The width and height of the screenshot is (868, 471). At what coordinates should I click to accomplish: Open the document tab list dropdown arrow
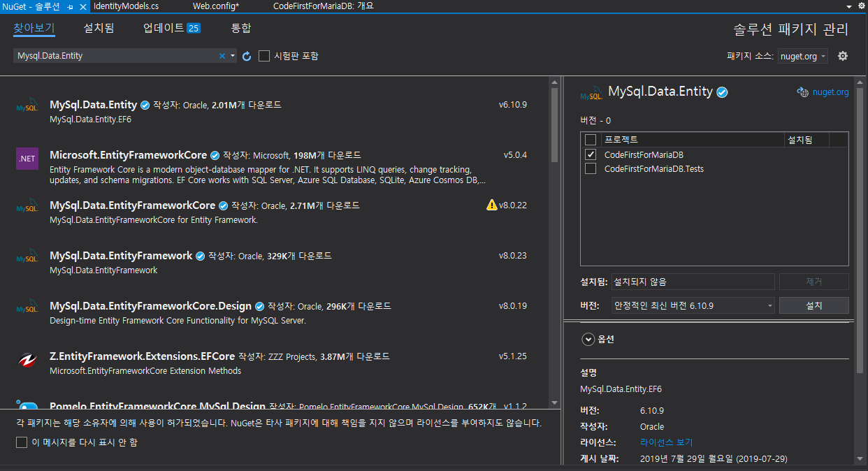849,6
